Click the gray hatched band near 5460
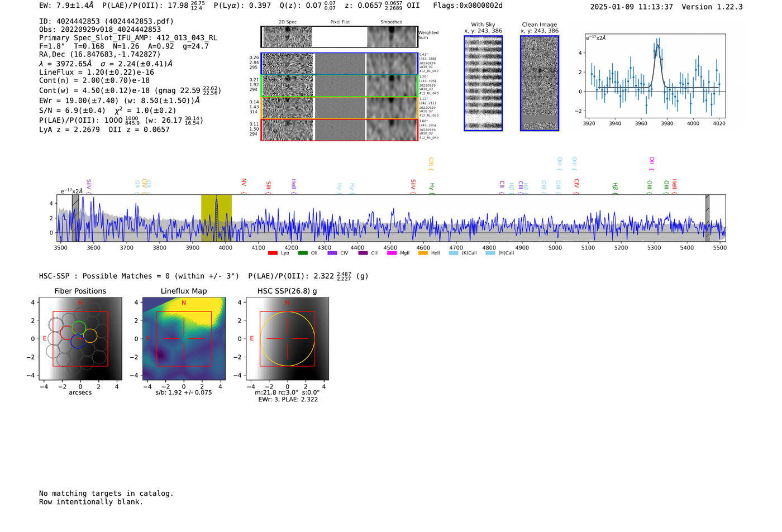The width and height of the screenshot is (782, 532). 707,218
